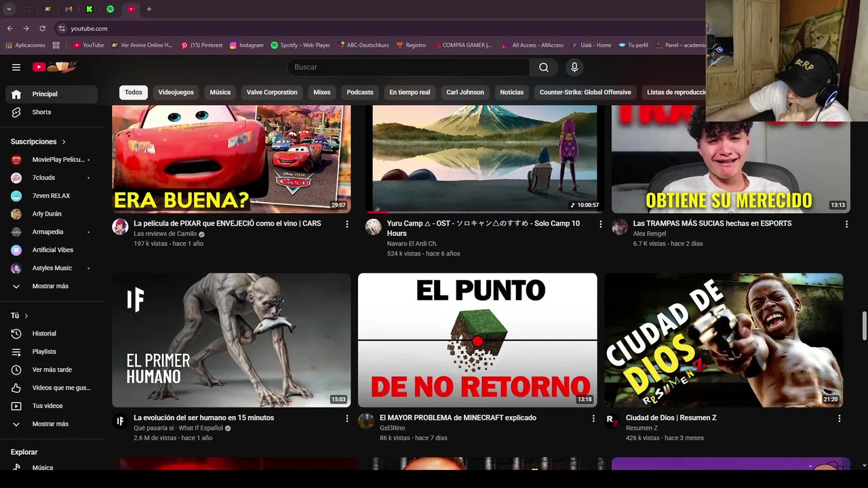Switch to the Kick browser tab
This screenshot has height=488, width=868.
(x=90, y=9)
